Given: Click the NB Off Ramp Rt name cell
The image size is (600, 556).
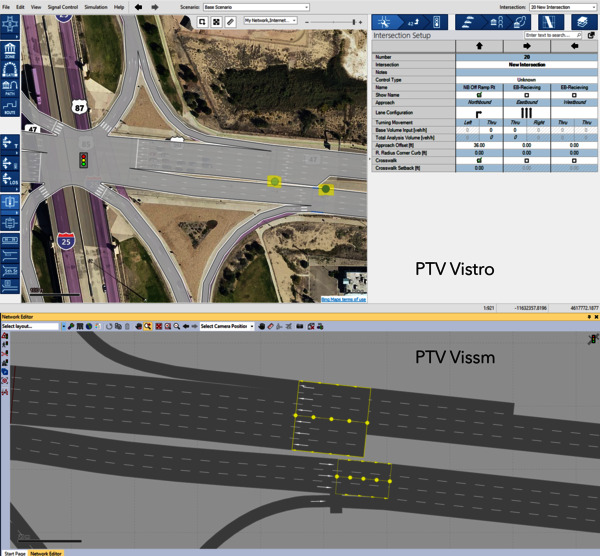Looking at the screenshot, I should (479, 87).
